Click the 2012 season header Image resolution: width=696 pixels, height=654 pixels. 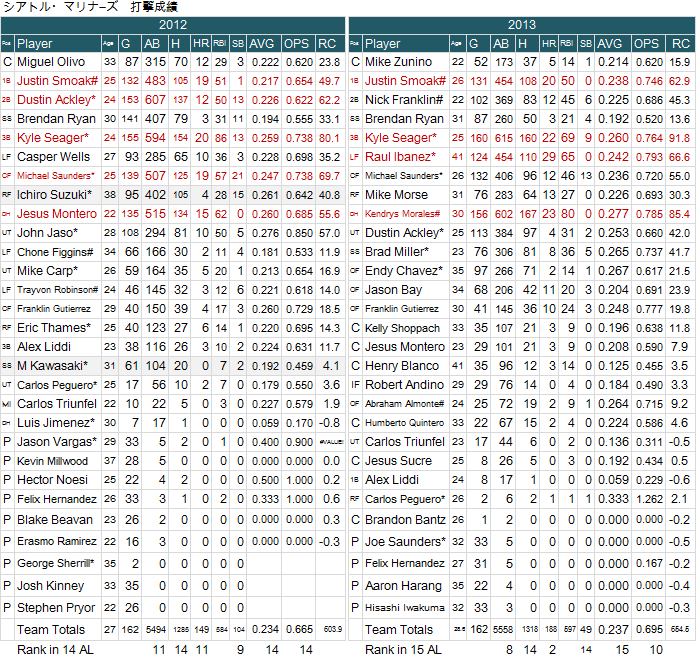173,25
